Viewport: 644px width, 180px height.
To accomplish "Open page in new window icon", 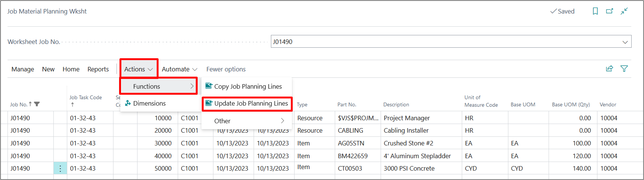I will pos(609,11).
